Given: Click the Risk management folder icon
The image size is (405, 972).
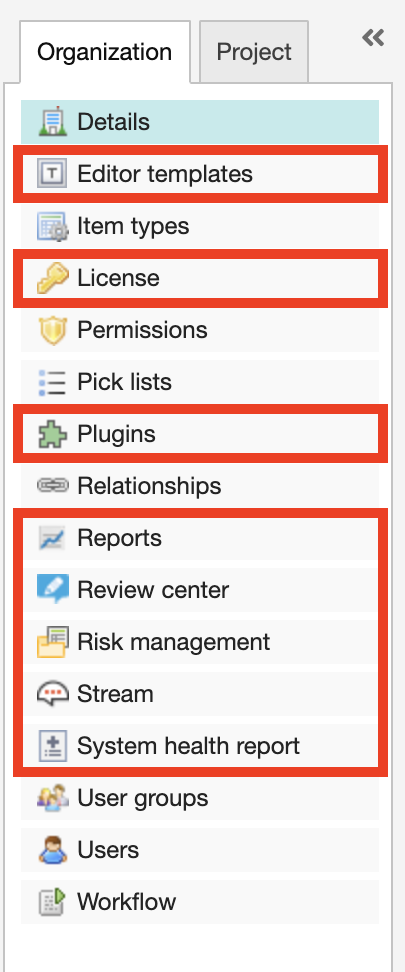Looking at the screenshot, I should click(x=53, y=642).
